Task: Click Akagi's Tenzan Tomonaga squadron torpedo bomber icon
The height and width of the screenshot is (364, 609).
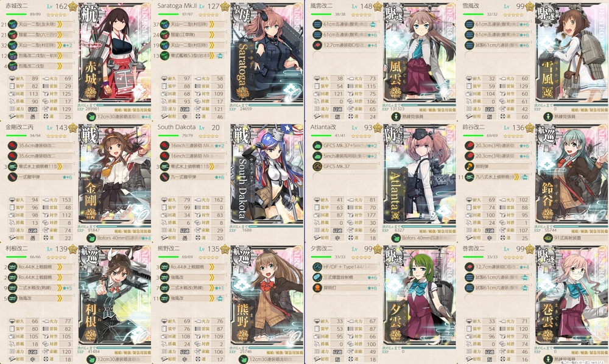Action: point(13,24)
